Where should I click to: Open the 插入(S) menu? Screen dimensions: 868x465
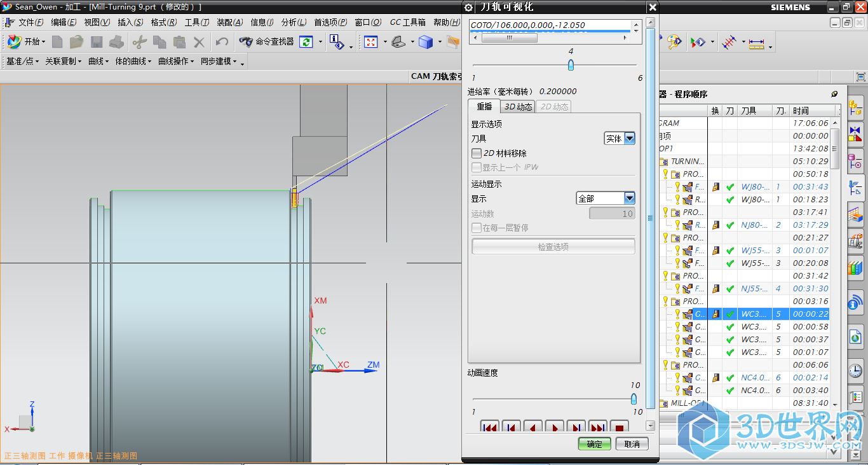pyautogui.click(x=130, y=22)
